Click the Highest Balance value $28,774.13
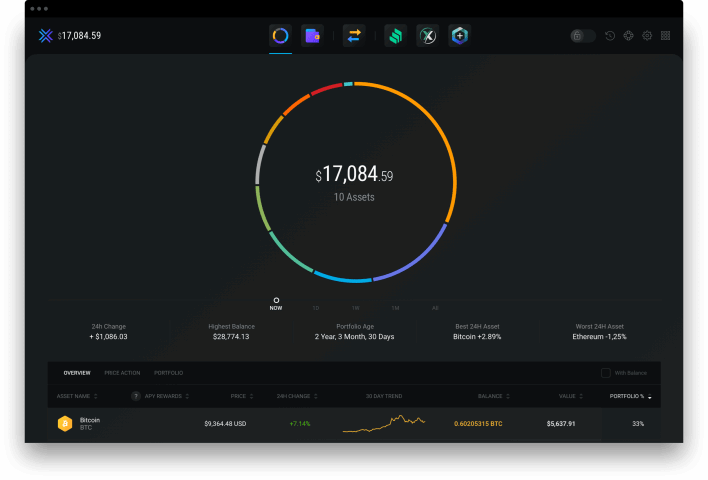The image size is (708, 480). (231, 336)
